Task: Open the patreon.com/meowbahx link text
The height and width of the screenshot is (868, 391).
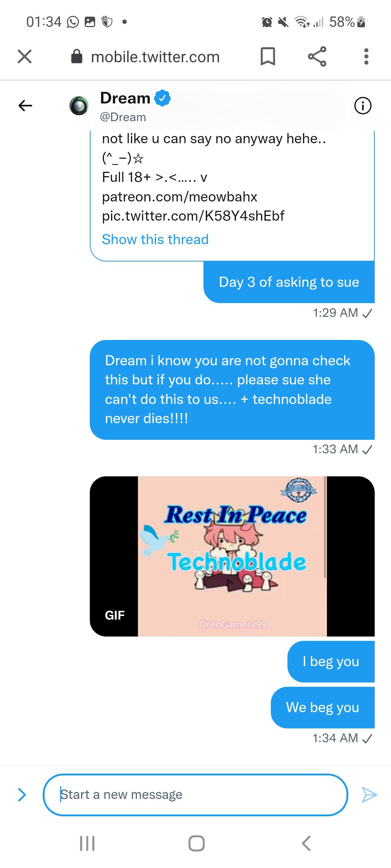Action: coord(180,197)
